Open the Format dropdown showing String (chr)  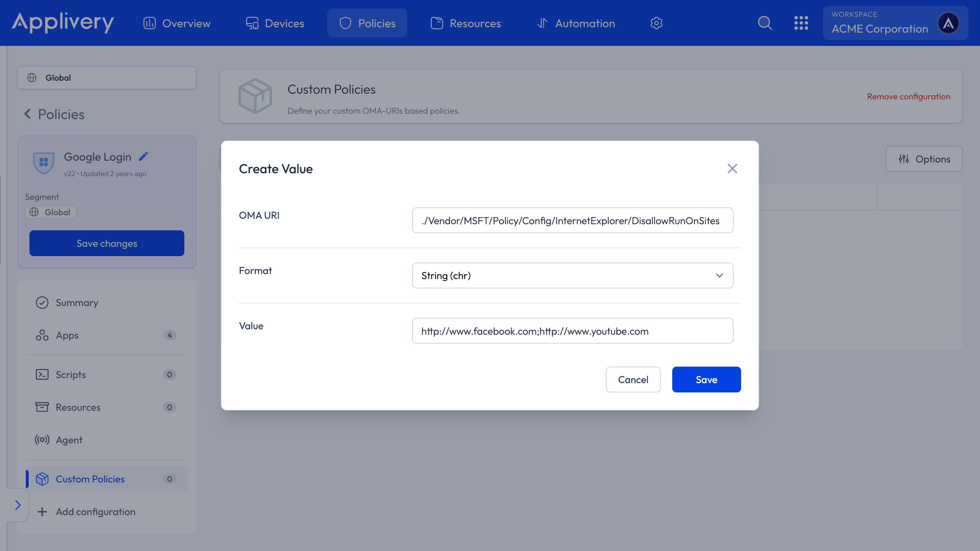click(572, 275)
